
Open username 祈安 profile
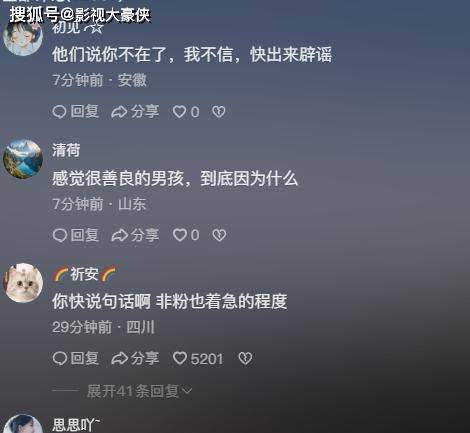[x=84, y=274]
